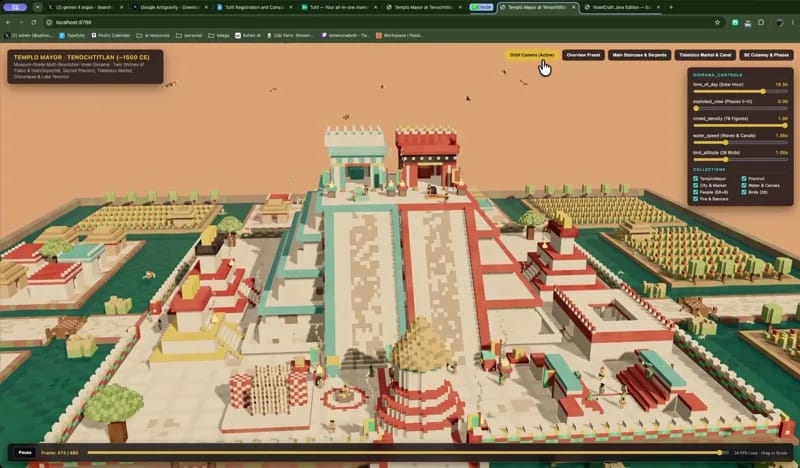This screenshot has height=468, width=800.
Task: Open the green extension icon in the toolbar
Action: pos(735,22)
